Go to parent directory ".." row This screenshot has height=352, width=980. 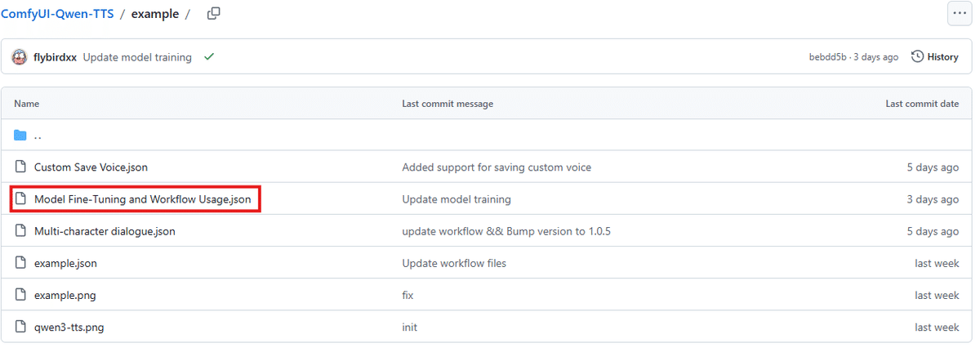pos(38,136)
